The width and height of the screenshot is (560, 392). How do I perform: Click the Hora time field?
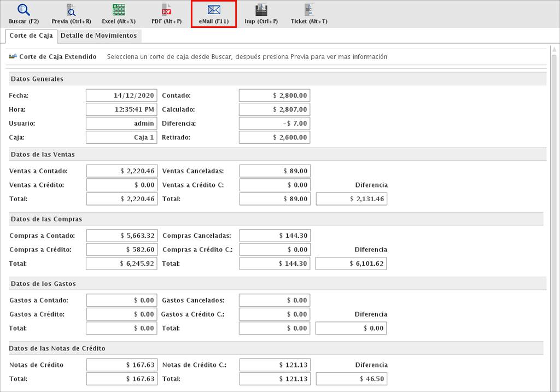tap(121, 109)
